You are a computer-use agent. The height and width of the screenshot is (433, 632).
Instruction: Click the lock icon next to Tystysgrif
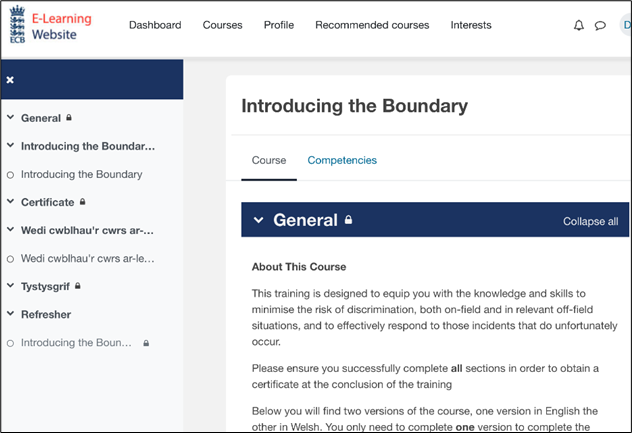coord(77,286)
